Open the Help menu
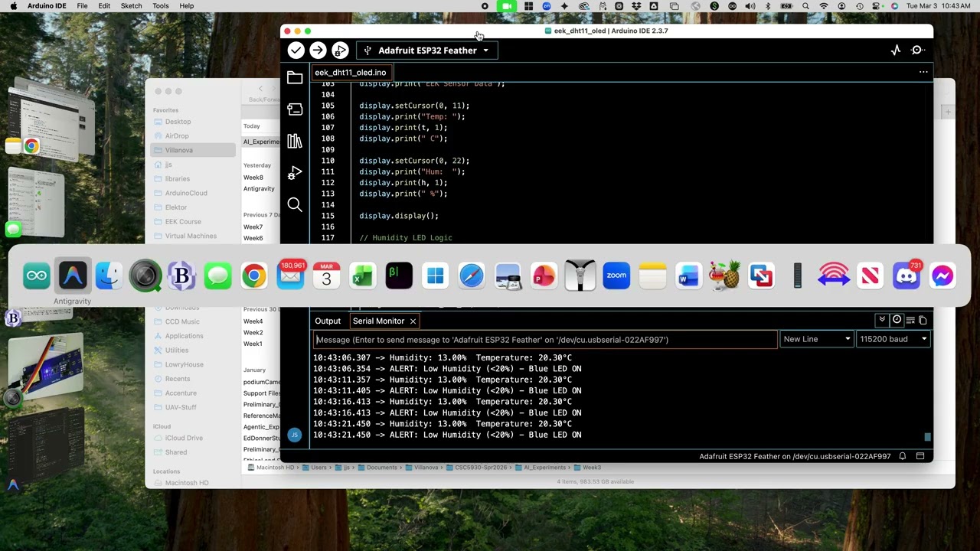The image size is (980, 551). click(x=186, y=6)
